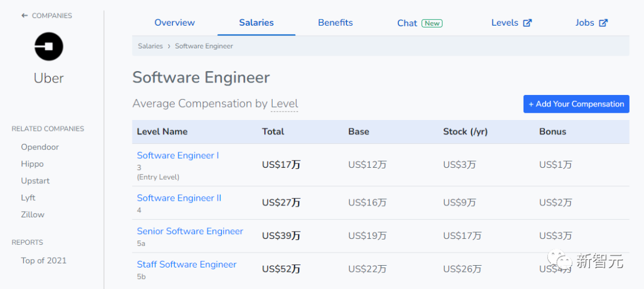Open the Overview tab
This screenshot has width=644, height=289.
[x=175, y=23]
